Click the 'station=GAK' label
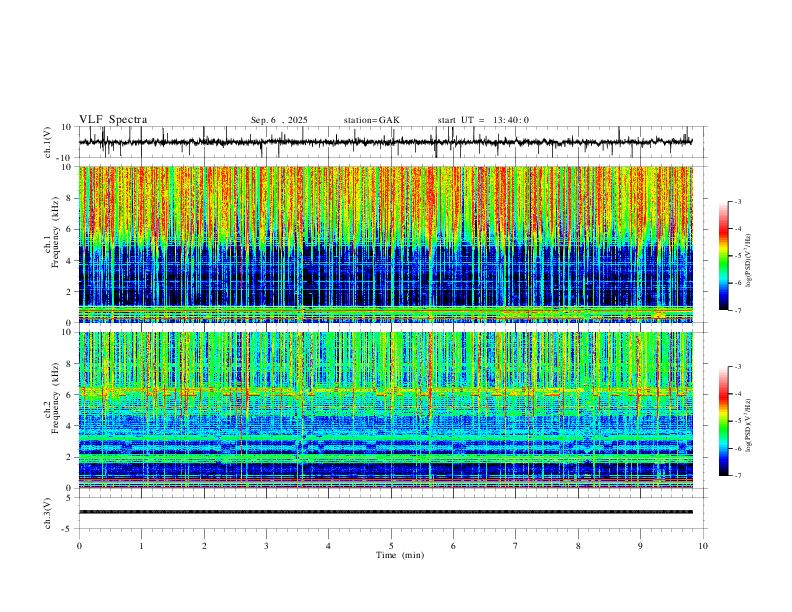792x612 pixels. pyautogui.click(x=372, y=120)
